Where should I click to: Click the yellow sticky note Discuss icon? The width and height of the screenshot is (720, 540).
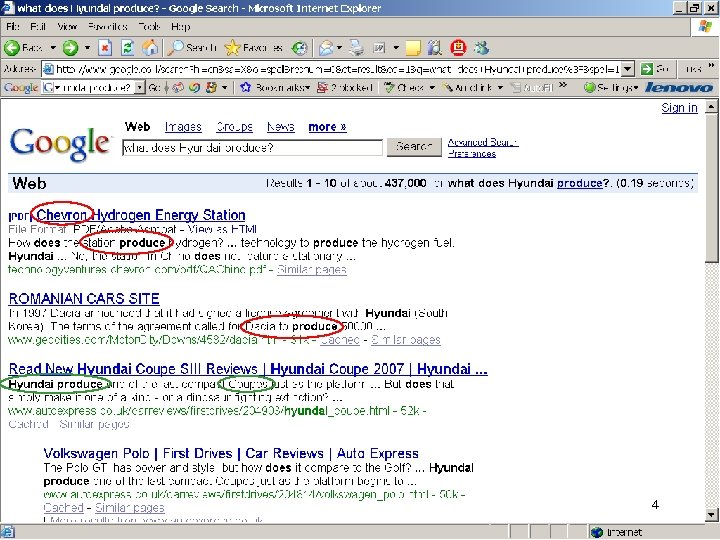pyautogui.click(x=413, y=48)
